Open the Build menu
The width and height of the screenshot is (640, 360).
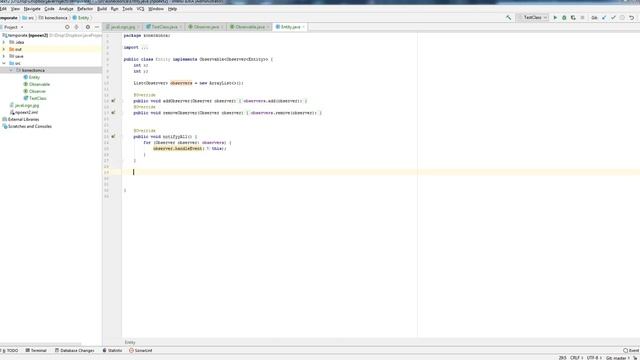click(102, 9)
